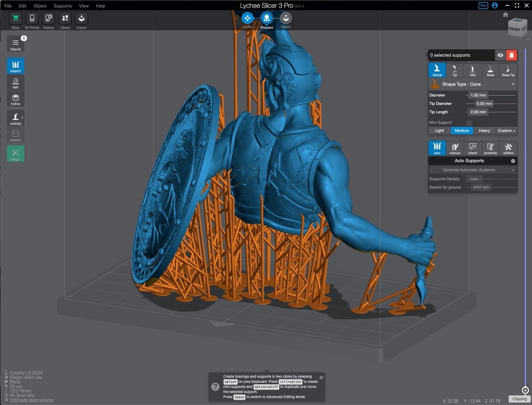Toggle supports visibility eye icon
This screenshot has width=532, height=405.
pos(500,55)
